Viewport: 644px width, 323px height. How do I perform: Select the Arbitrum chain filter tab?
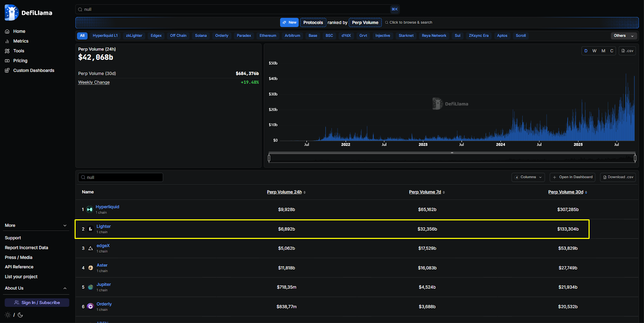[292, 36]
